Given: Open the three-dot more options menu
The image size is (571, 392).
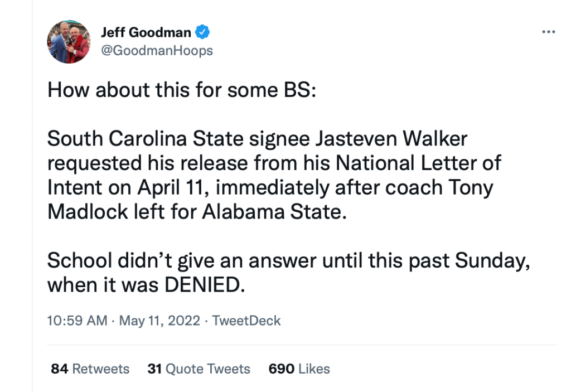Looking at the screenshot, I should pos(549,32).
